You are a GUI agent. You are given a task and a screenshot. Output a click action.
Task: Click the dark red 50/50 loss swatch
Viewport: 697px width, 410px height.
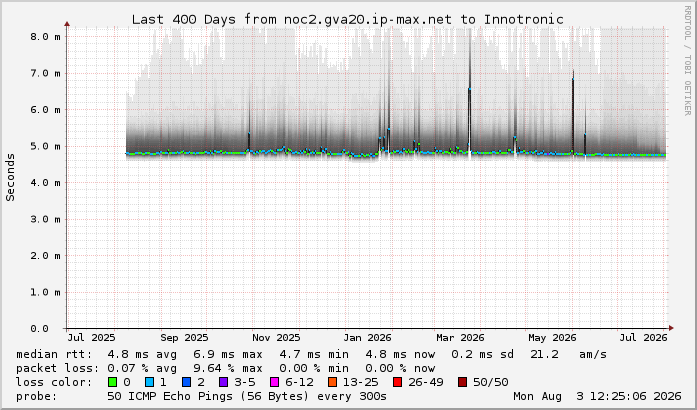(x=463, y=382)
